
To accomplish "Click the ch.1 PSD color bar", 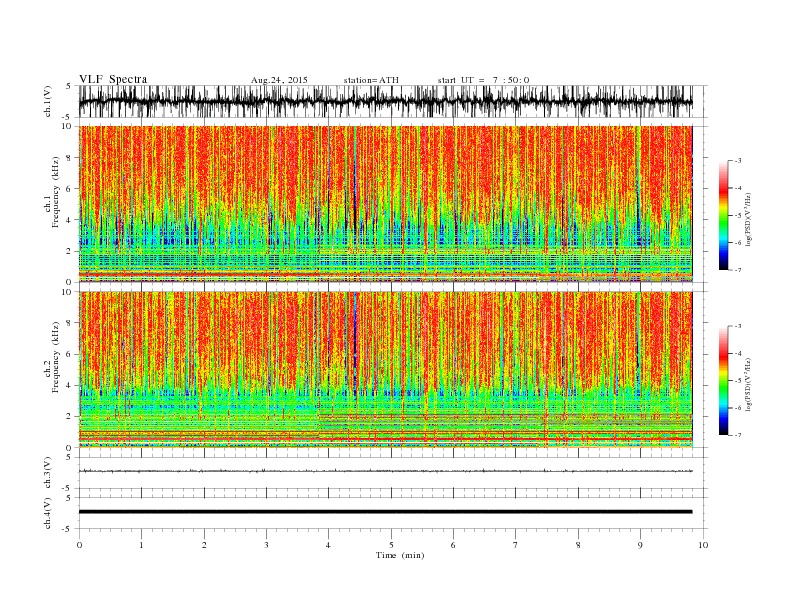I will pos(723,216).
